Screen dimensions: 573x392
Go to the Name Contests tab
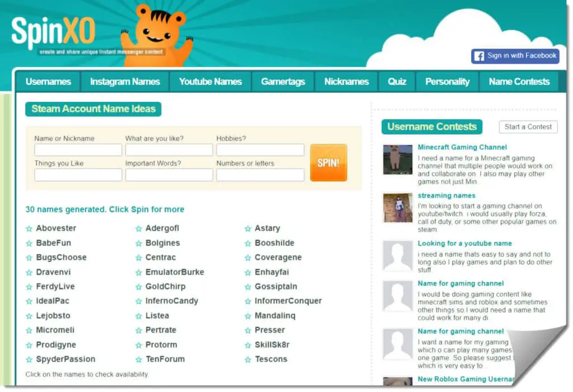point(519,82)
